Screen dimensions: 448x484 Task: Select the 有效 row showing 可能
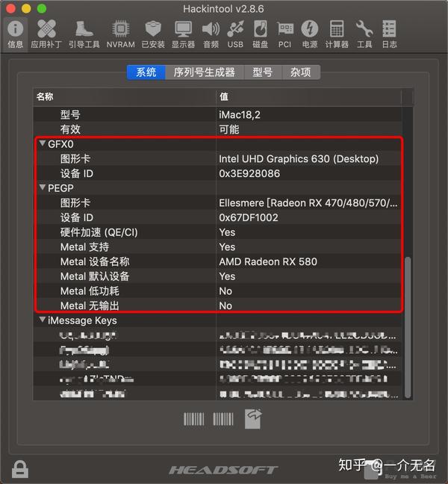(x=217, y=129)
